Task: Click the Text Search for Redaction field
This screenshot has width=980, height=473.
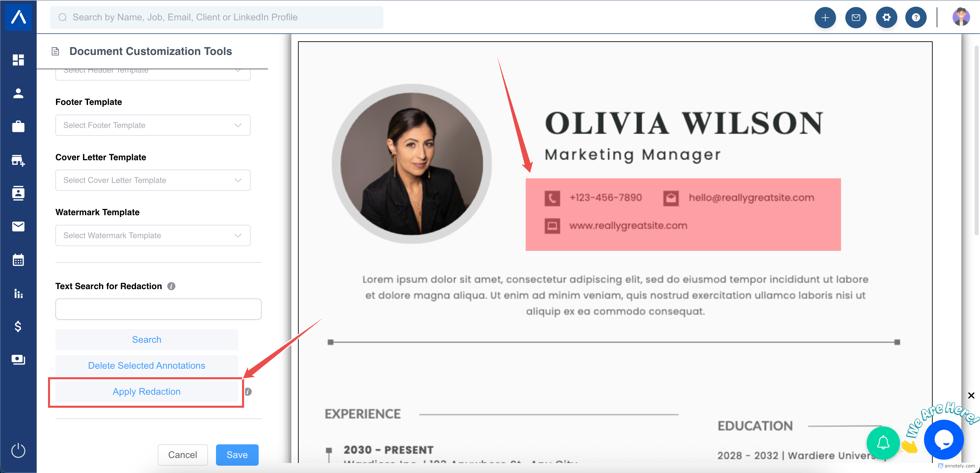Action: [158, 309]
